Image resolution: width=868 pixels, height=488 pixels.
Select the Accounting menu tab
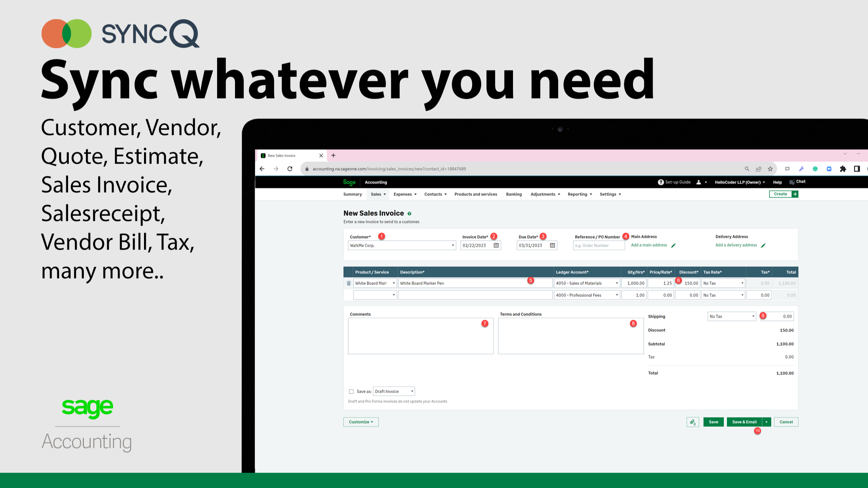376,182
